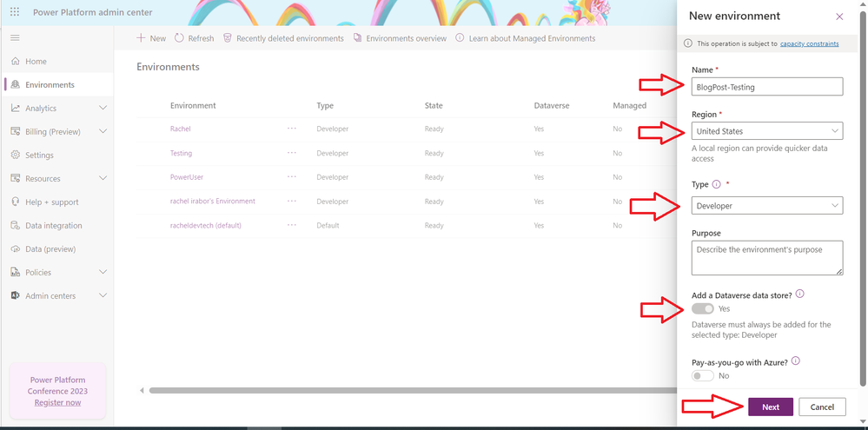This screenshot has height=430, width=868.
Task: Open more options for rachel irabor's Environment
Action: 292,201
